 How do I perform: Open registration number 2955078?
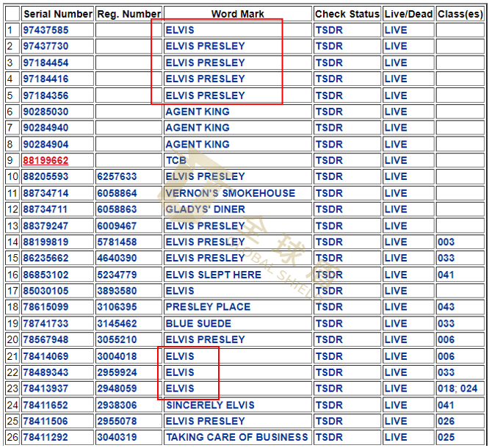(117, 421)
